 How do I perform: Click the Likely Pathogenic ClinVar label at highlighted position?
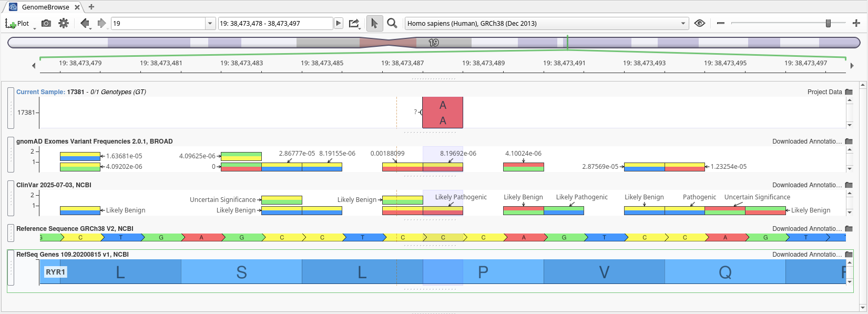coord(461,197)
